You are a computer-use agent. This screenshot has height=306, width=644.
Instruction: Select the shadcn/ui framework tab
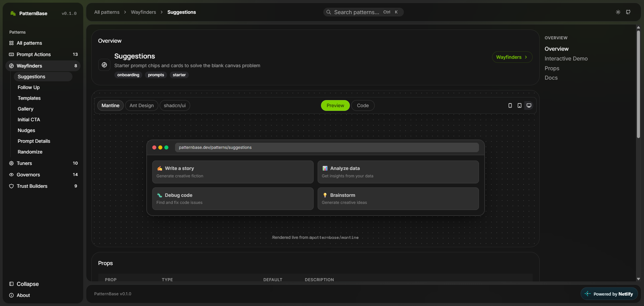point(175,105)
